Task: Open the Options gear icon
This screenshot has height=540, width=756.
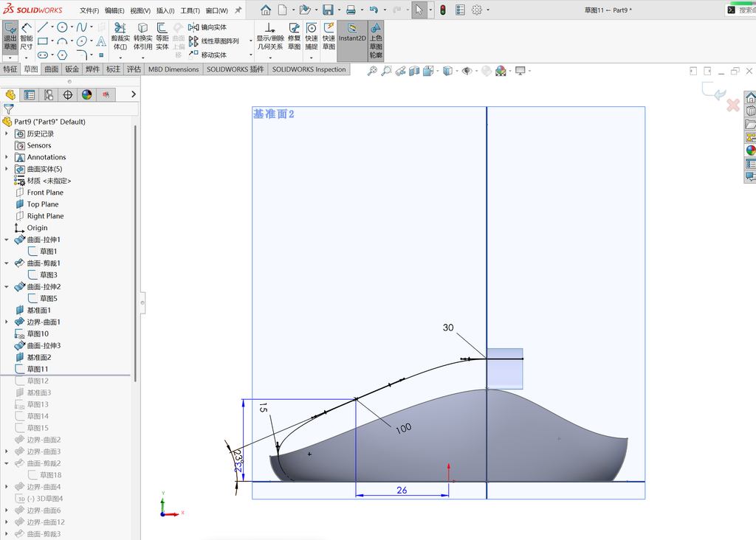Action: (x=477, y=10)
